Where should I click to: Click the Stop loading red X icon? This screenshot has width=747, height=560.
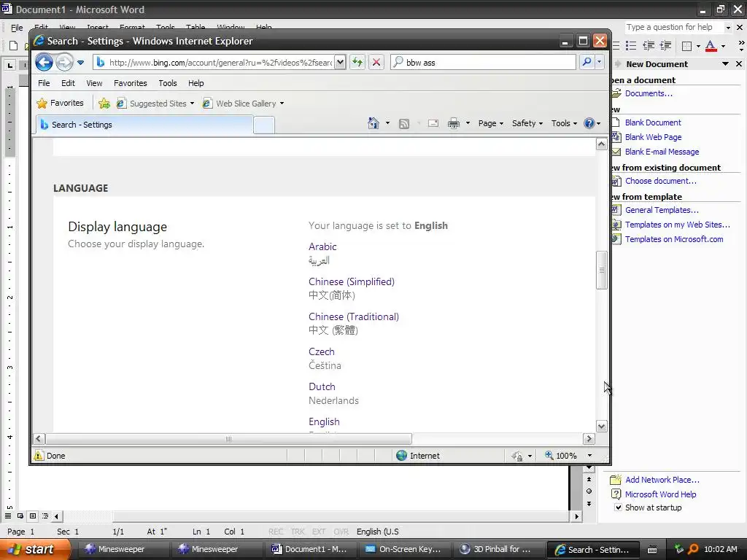coord(376,62)
